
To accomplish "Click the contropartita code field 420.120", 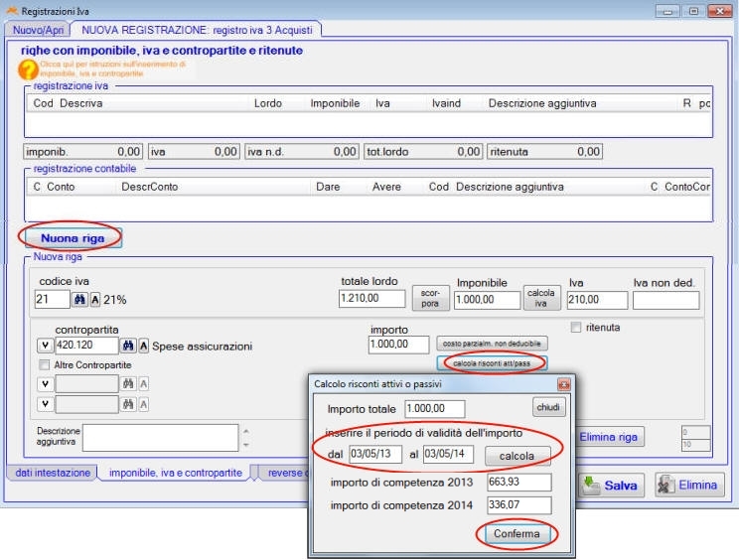I will [86, 346].
